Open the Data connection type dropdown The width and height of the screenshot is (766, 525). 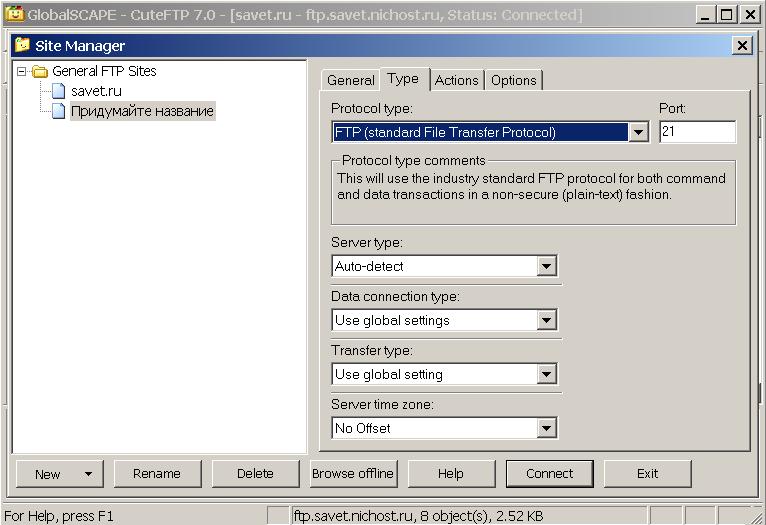(x=546, y=320)
